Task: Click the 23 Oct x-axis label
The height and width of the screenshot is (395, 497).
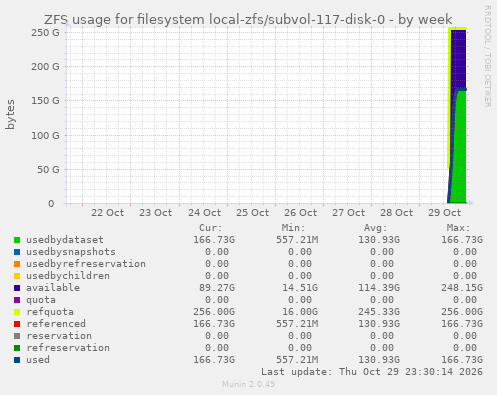Action: click(156, 213)
